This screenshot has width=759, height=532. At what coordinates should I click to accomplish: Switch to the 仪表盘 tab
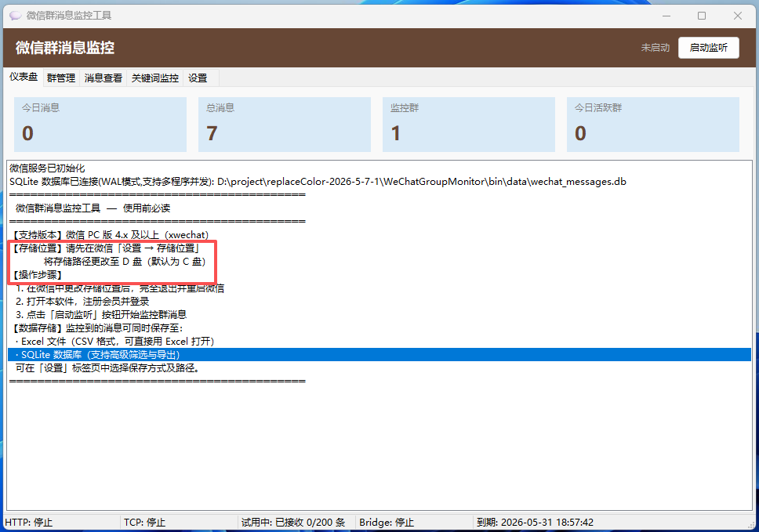click(24, 77)
